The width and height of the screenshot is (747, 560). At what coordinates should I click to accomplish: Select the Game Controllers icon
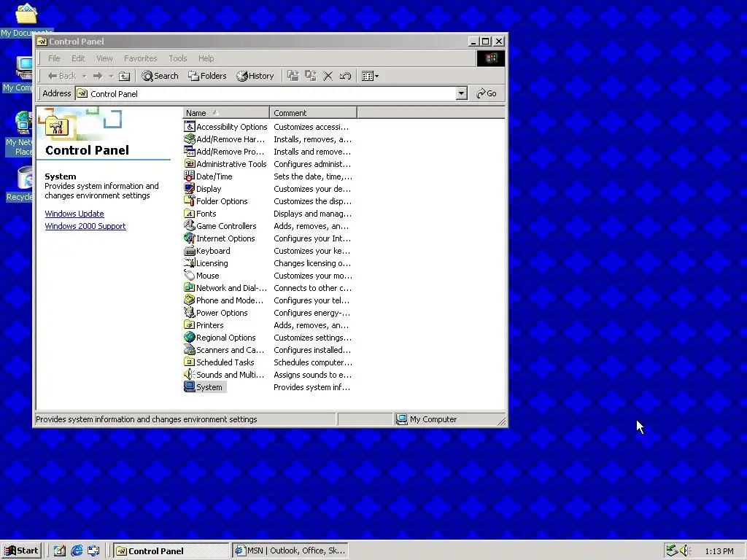coord(190,226)
